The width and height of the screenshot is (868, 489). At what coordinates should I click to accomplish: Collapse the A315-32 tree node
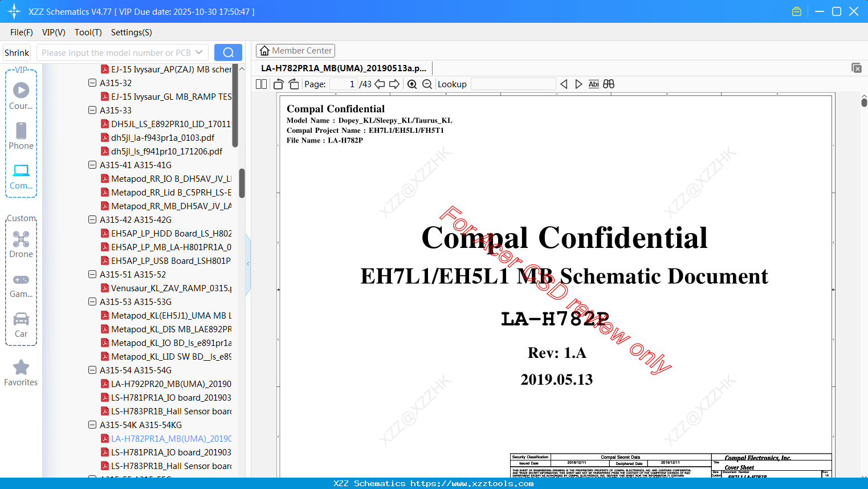92,83
